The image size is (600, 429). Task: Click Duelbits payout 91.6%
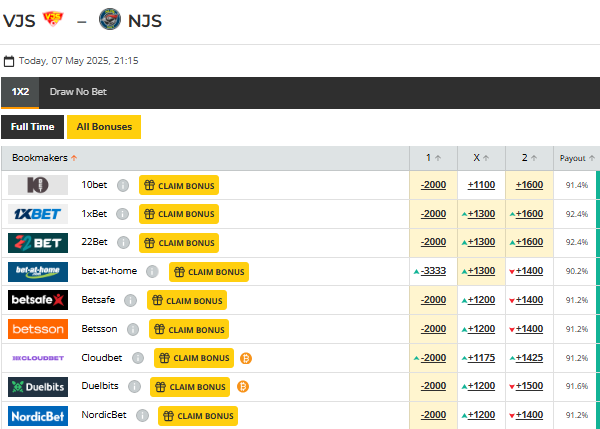point(577,386)
